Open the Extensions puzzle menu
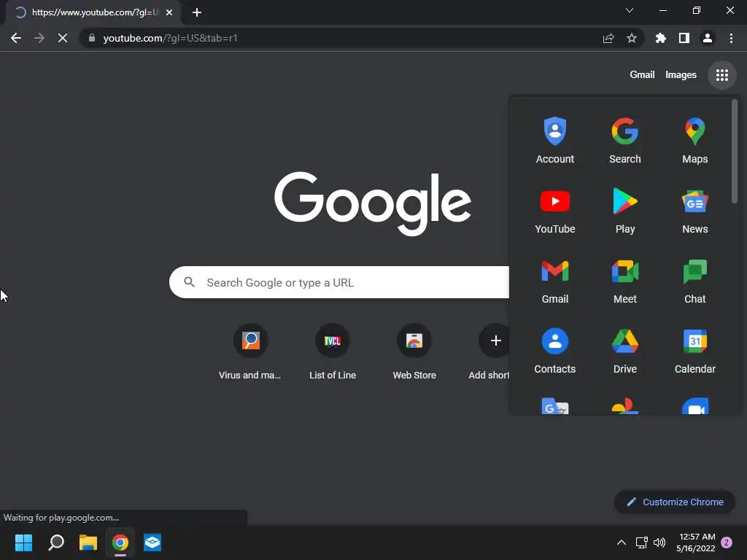The height and width of the screenshot is (560, 747). pyautogui.click(x=660, y=38)
